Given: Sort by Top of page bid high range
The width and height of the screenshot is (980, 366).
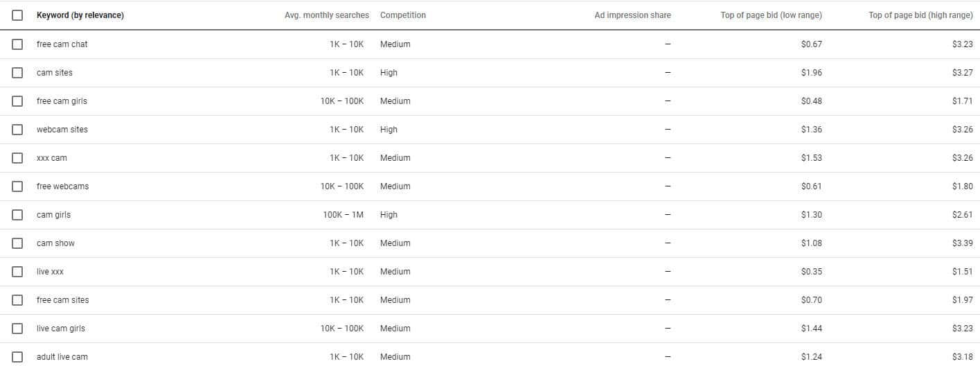Looking at the screenshot, I should point(920,15).
